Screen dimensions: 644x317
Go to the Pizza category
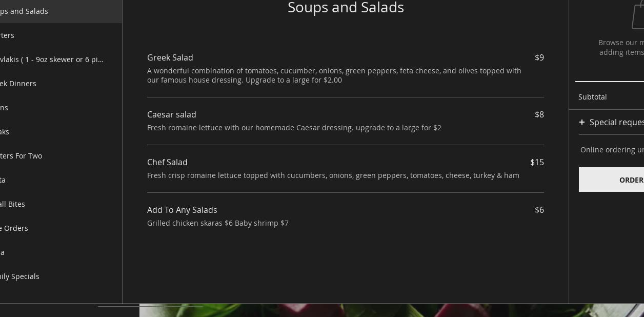(3, 252)
